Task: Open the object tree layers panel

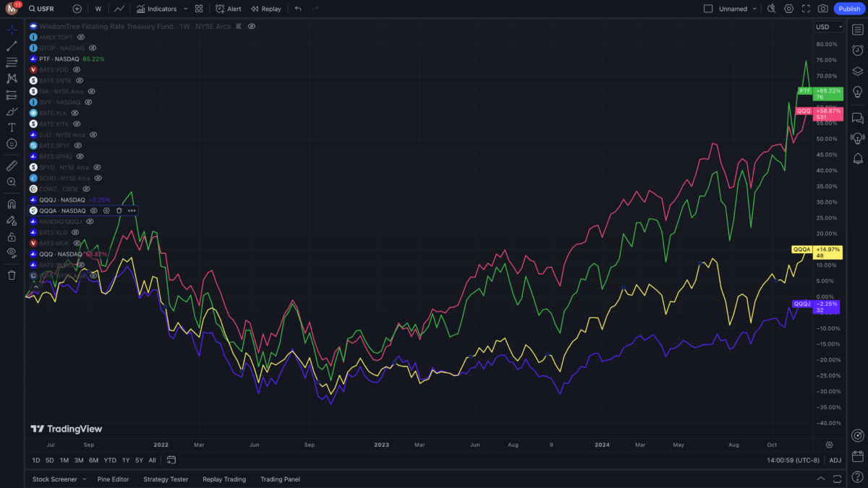Action: (858, 71)
